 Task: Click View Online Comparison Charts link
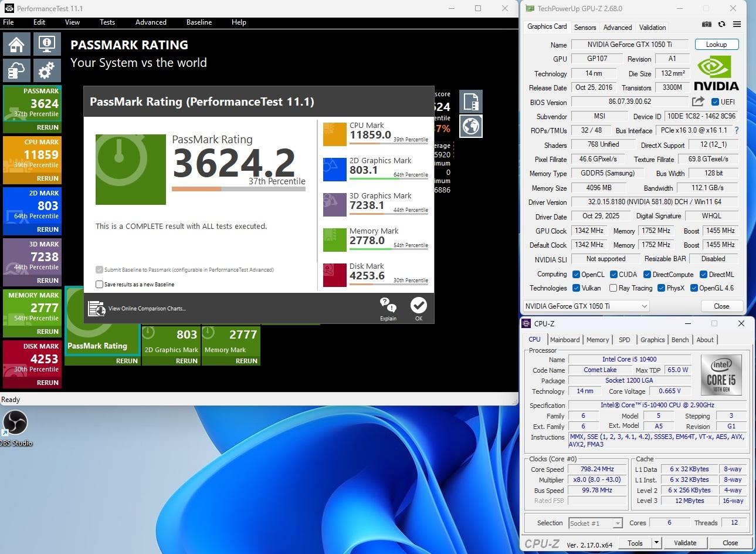point(147,308)
